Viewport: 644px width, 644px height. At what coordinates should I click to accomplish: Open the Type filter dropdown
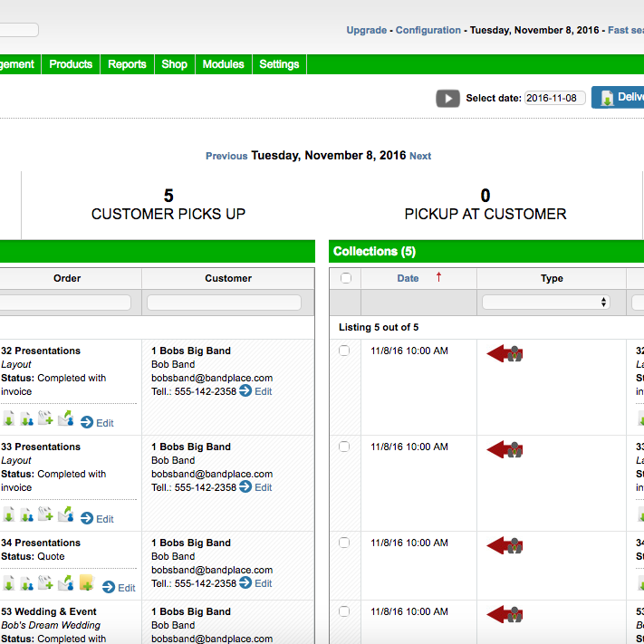546,302
